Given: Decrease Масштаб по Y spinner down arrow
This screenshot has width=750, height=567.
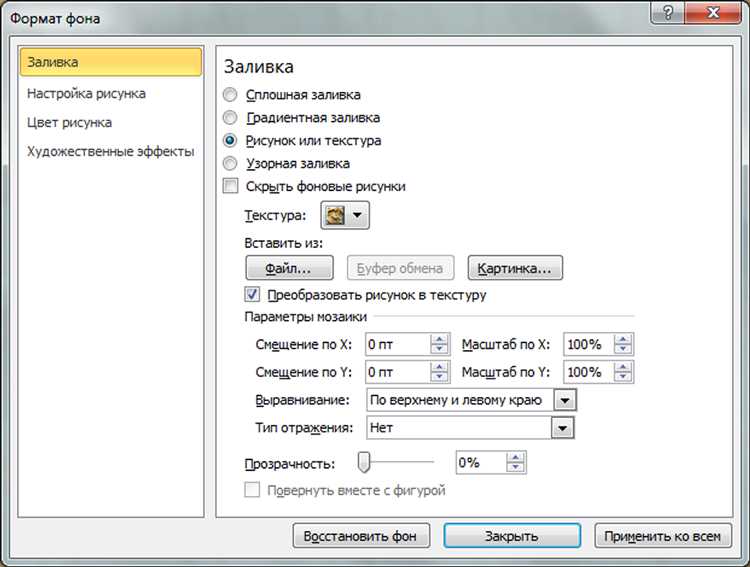Looking at the screenshot, I should (x=623, y=377).
